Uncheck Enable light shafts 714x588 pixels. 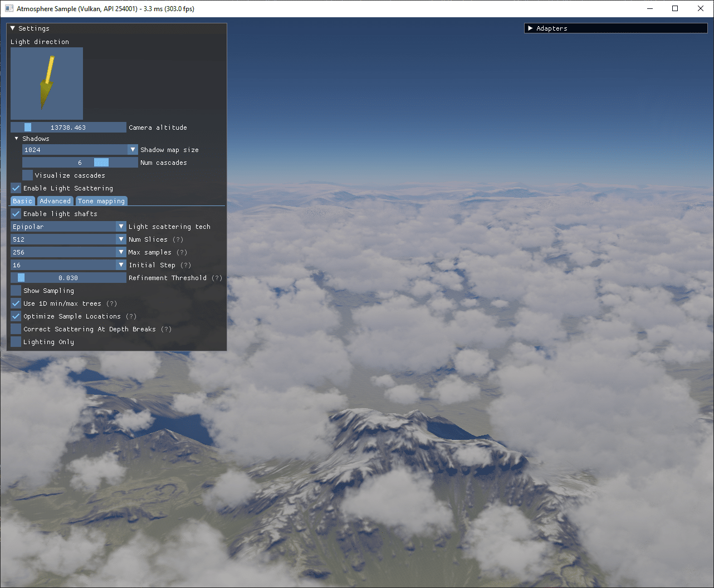point(16,214)
